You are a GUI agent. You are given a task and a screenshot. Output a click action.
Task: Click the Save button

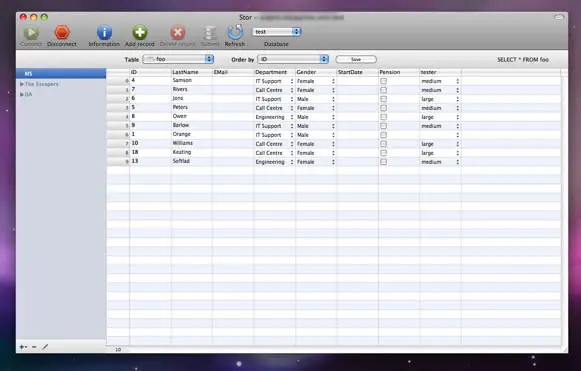[x=356, y=59]
